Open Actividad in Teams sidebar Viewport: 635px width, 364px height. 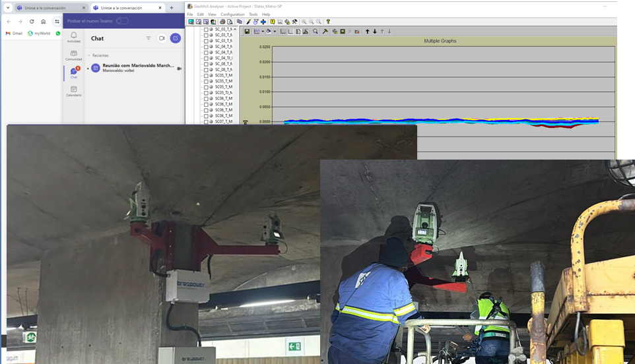pos(74,37)
